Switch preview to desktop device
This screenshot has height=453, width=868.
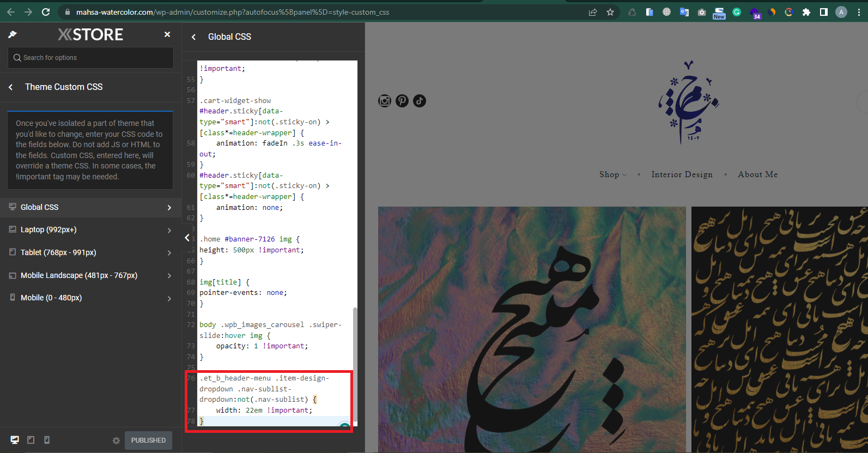click(15, 440)
